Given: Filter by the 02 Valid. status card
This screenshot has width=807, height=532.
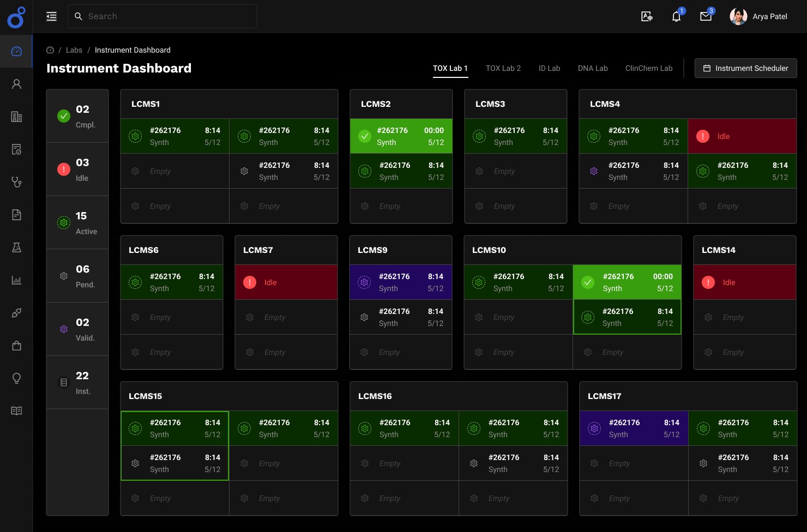Looking at the screenshot, I should tap(77, 330).
